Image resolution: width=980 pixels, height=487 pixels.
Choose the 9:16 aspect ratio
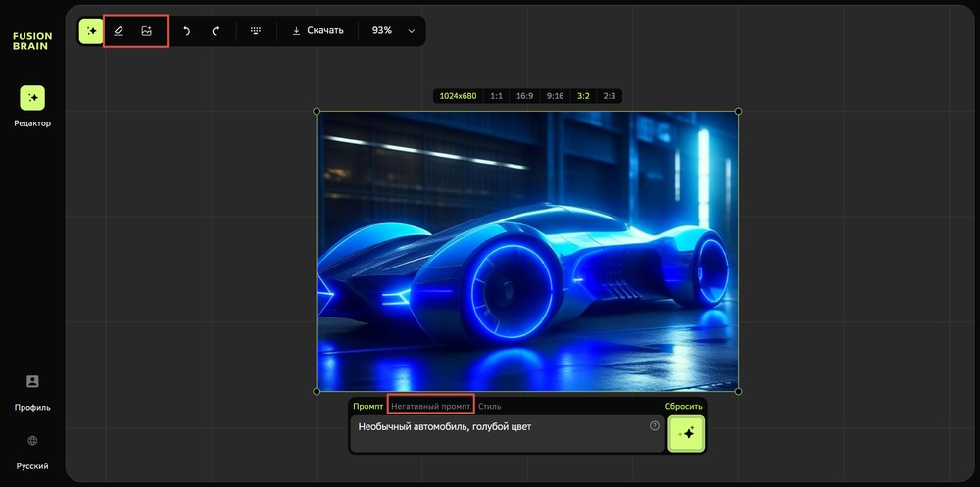point(555,96)
